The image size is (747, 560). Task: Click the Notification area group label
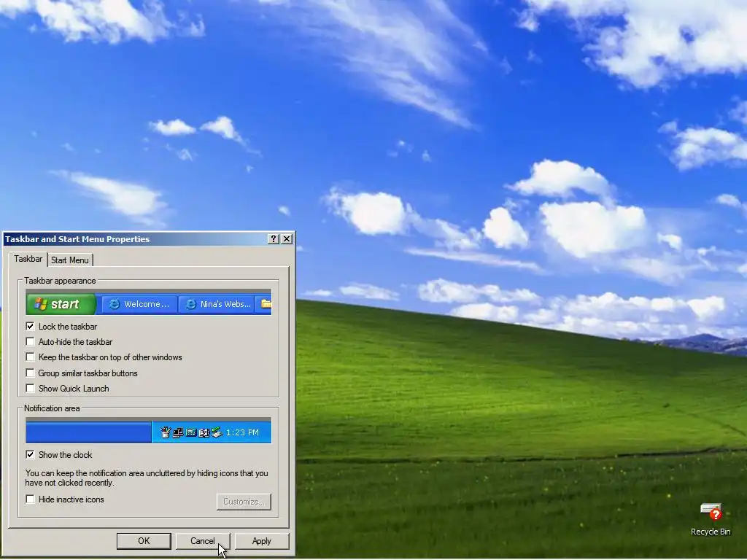52,408
